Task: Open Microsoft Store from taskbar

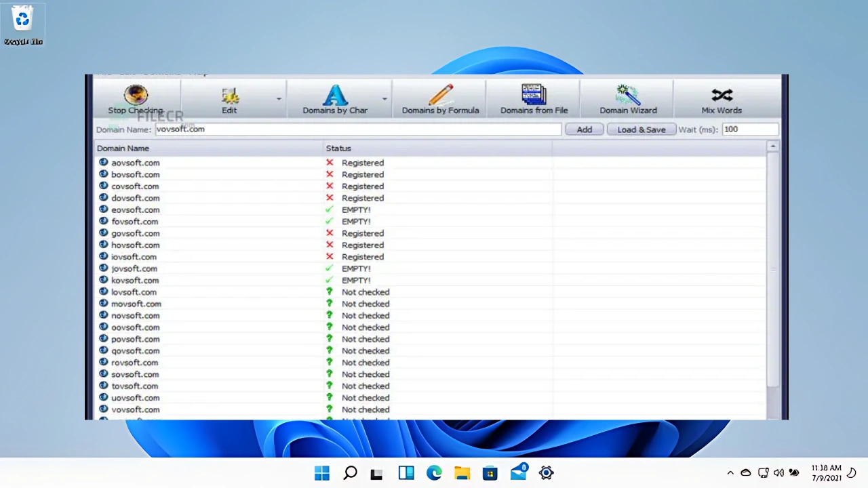Action: click(490, 473)
